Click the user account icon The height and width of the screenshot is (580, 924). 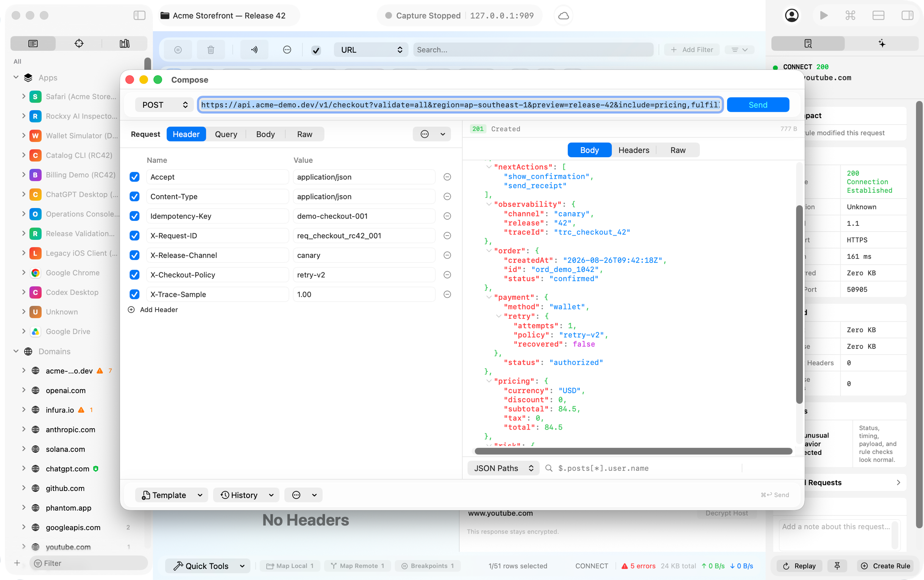coord(792,16)
